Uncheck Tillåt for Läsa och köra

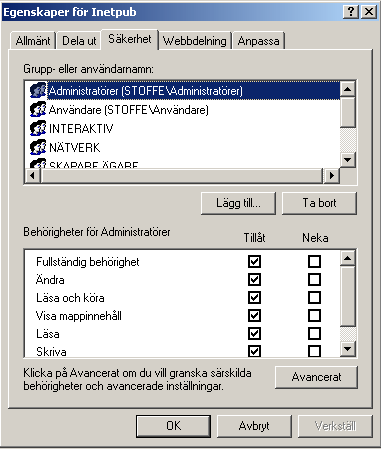pos(254,297)
